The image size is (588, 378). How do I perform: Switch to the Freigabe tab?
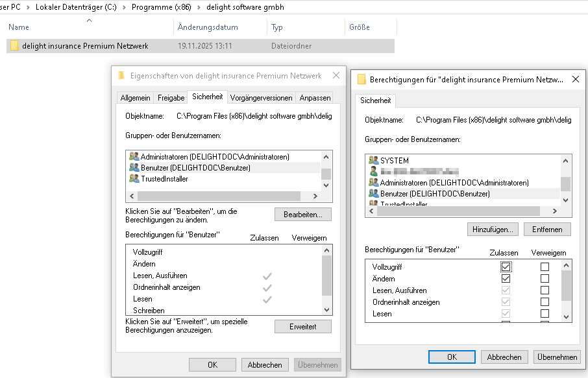tap(171, 98)
